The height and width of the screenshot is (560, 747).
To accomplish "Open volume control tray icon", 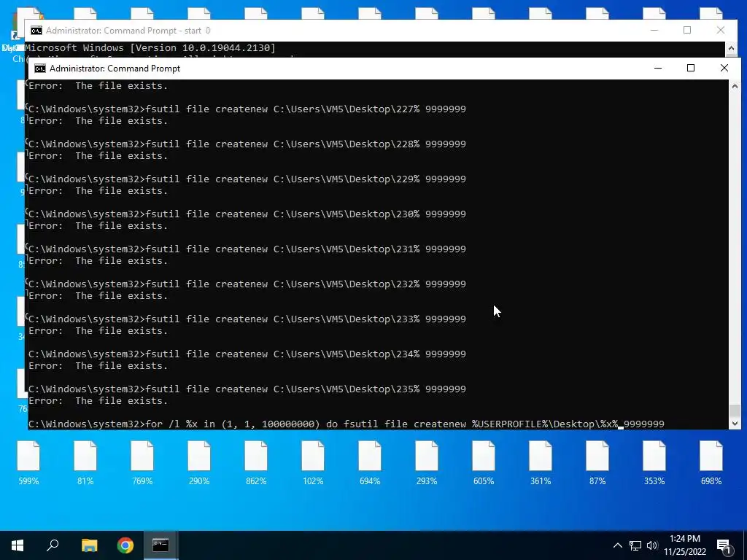I will point(652,545).
